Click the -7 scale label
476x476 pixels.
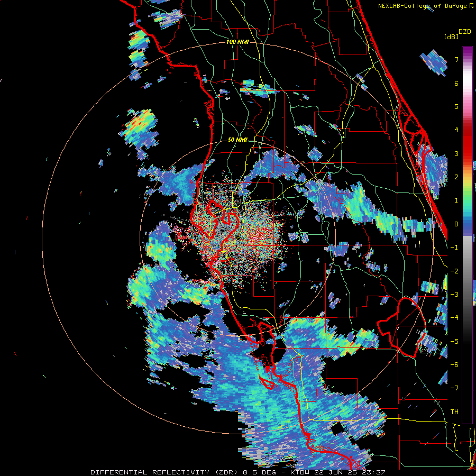454,388
